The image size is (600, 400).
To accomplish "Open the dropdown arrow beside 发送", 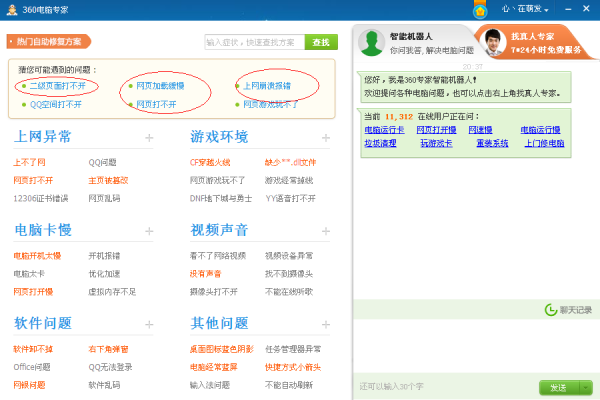I will click(x=586, y=388).
